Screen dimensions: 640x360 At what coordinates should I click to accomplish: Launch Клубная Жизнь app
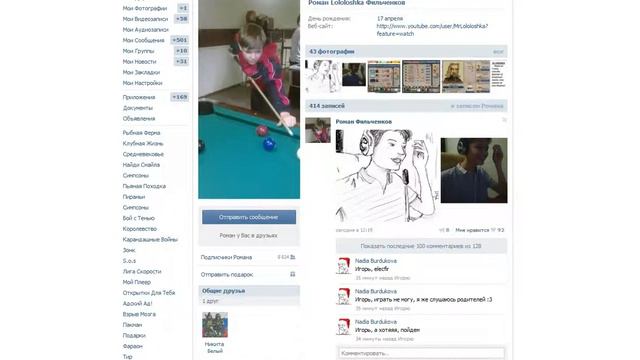[x=143, y=143]
